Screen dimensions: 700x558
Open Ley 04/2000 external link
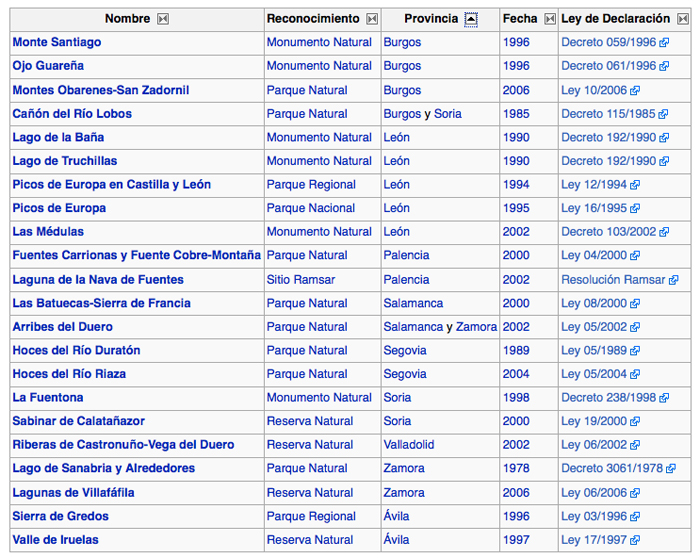[x=600, y=255]
